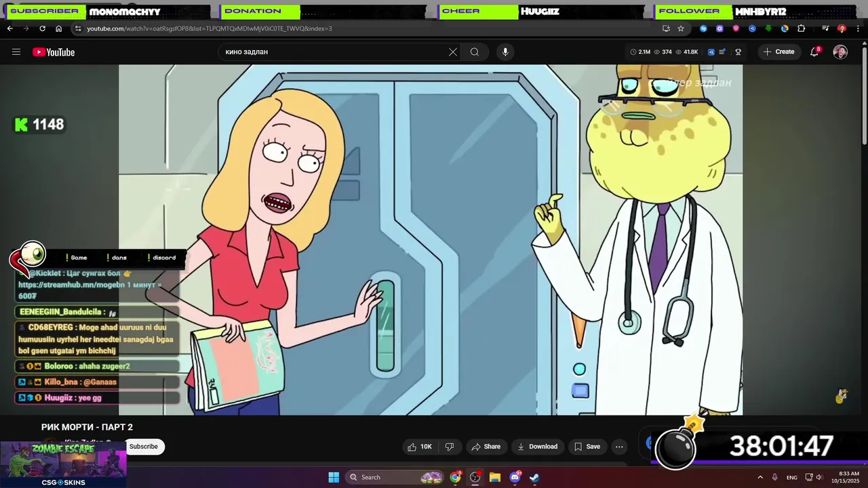Click the install app icon in address bar
This screenshot has height=488, width=868.
[666, 28]
